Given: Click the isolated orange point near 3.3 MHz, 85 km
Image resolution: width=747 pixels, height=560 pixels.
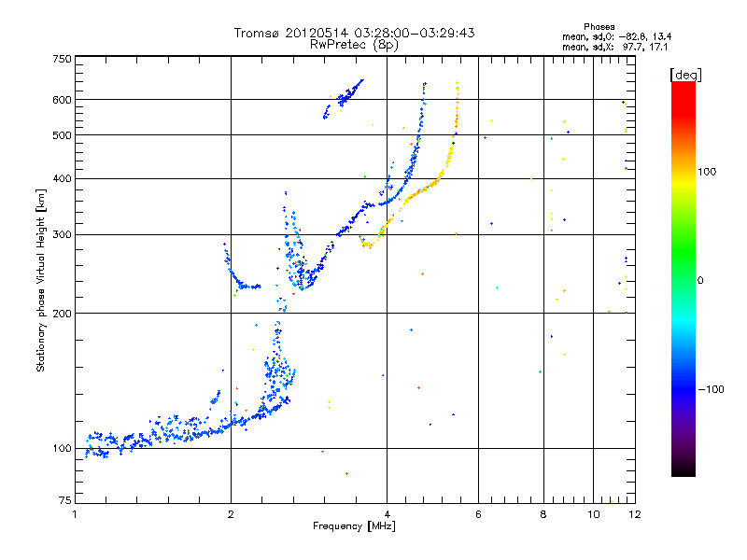Looking at the screenshot, I should [346, 474].
